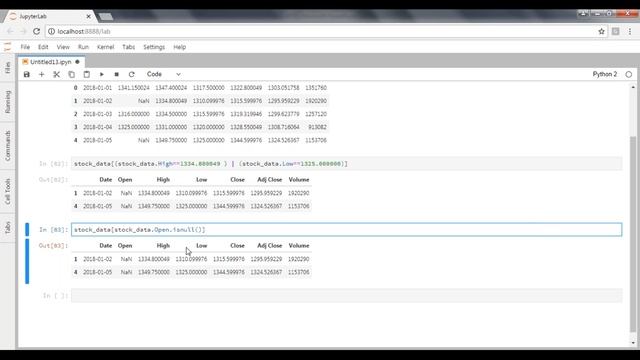Interrupt the kernel with the stop icon
Viewport: 640px width, 360px height.
pyautogui.click(x=116, y=74)
